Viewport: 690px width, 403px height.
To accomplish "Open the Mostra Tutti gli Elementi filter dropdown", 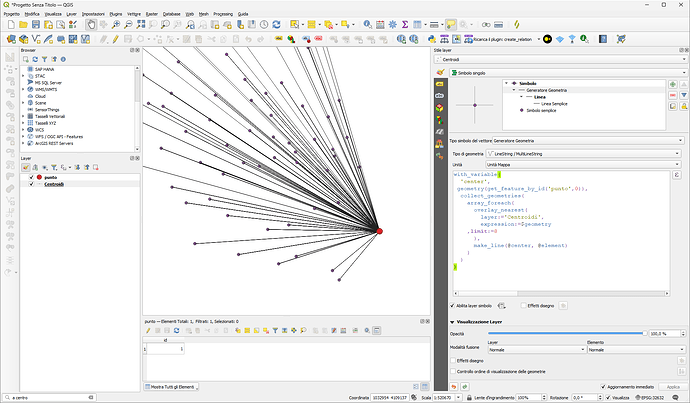I will pyautogui.click(x=172, y=387).
